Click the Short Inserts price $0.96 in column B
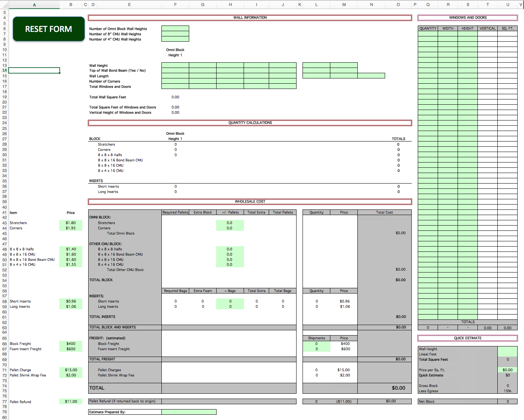Image resolution: width=524 pixels, height=420 pixels. point(71,301)
